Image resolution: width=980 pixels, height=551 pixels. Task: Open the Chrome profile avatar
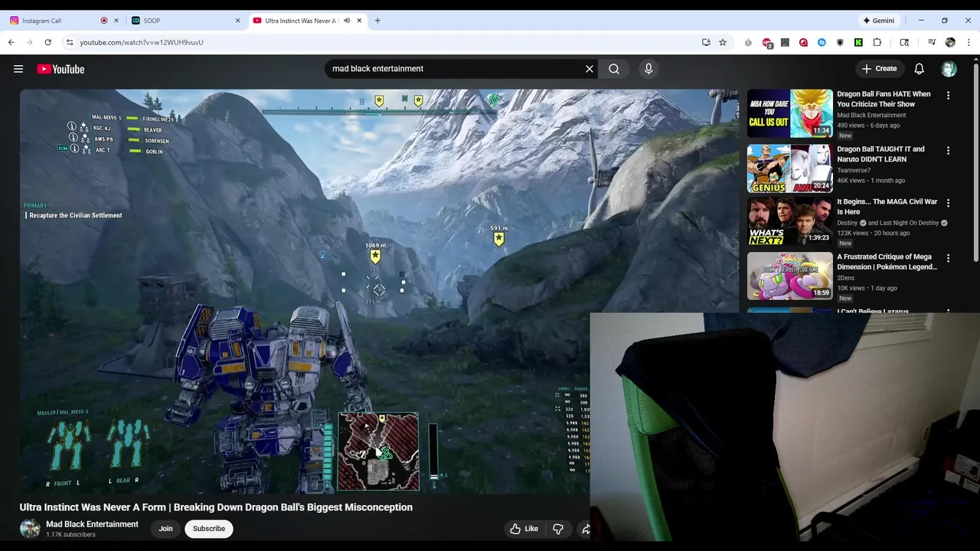click(x=950, y=42)
